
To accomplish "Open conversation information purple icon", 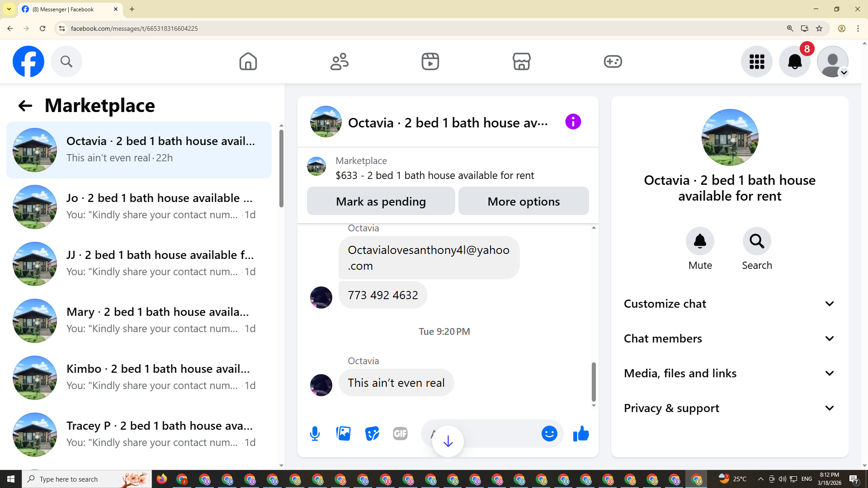I will (x=573, y=122).
